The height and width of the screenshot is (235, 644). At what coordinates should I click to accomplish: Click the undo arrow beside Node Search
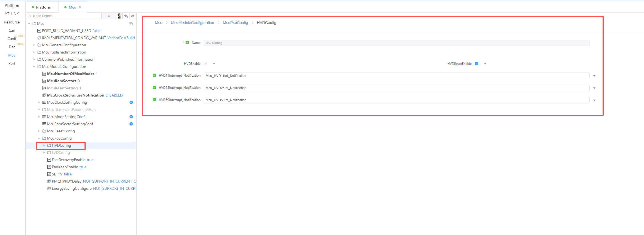pyautogui.click(x=126, y=16)
